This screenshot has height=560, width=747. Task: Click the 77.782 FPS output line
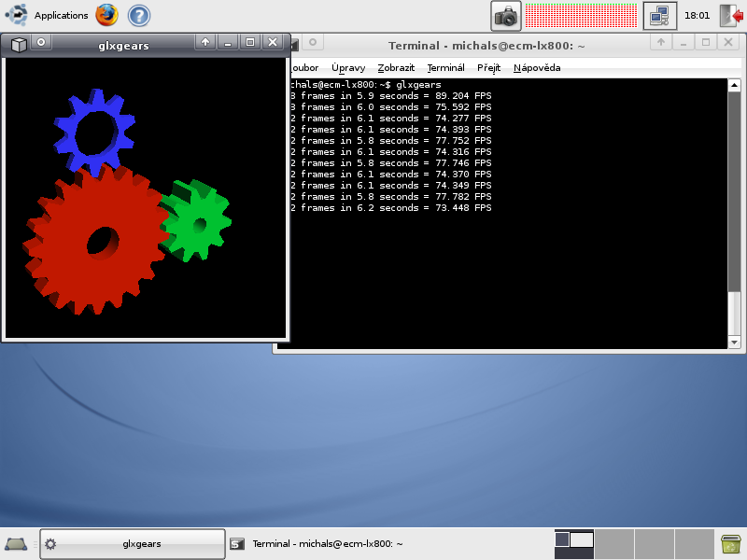pyautogui.click(x=390, y=197)
